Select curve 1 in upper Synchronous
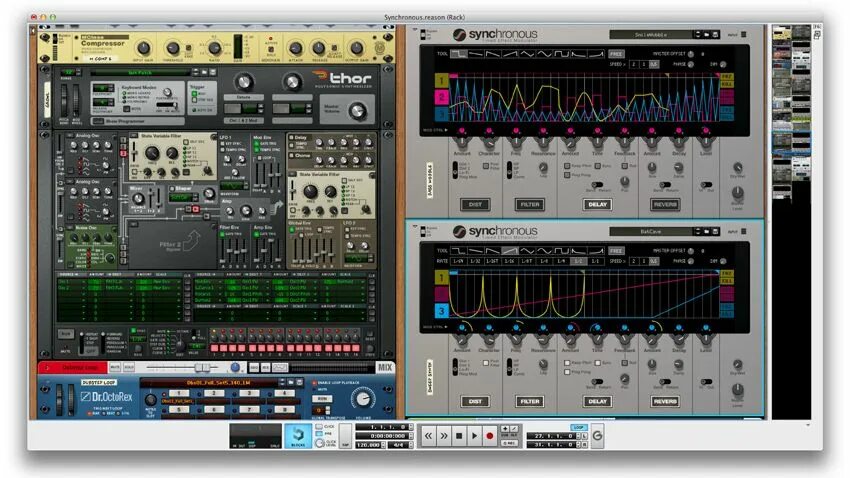The image size is (850, 478). (441, 81)
